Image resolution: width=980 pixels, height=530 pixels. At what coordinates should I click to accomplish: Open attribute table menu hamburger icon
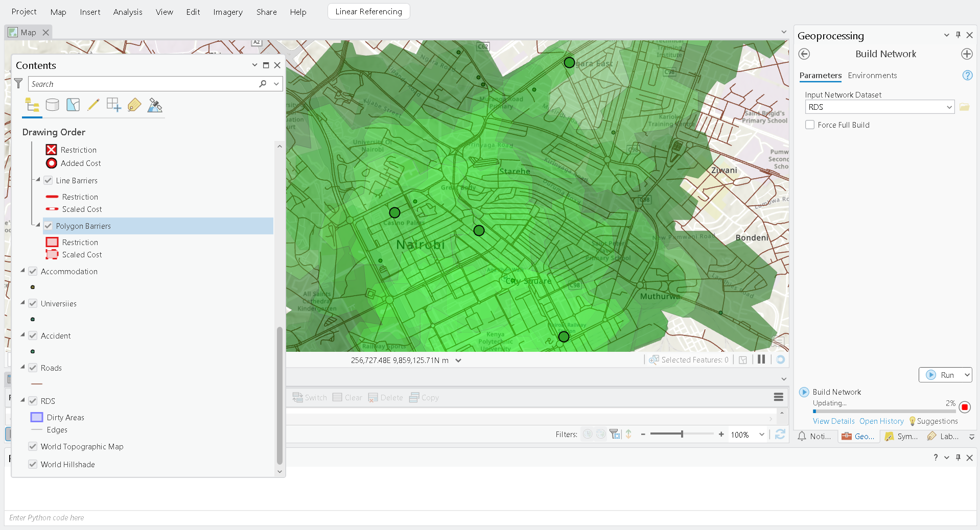click(x=778, y=397)
